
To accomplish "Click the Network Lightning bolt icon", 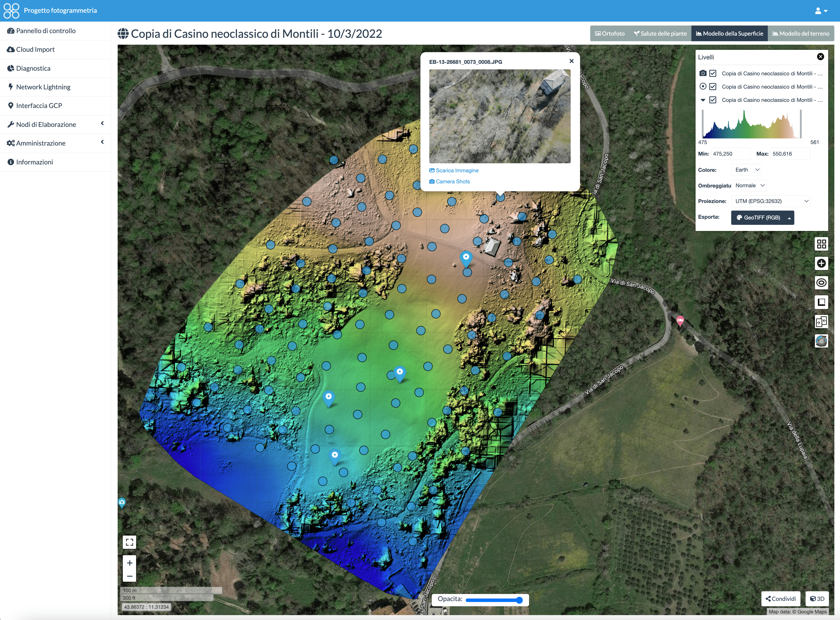I will pos(11,87).
